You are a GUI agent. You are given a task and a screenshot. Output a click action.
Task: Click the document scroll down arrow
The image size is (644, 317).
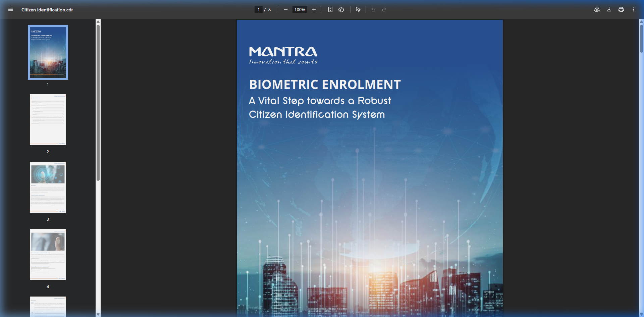tap(641, 314)
